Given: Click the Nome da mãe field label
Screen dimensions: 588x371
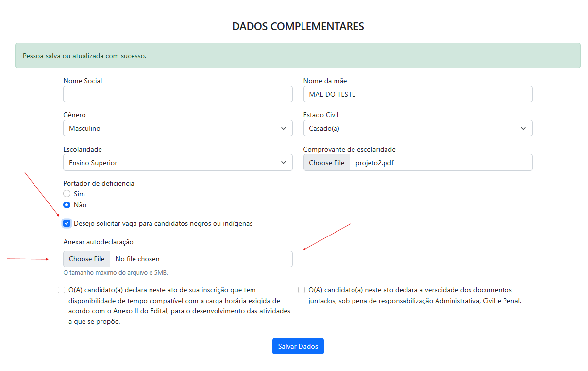Looking at the screenshot, I should (325, 81).
